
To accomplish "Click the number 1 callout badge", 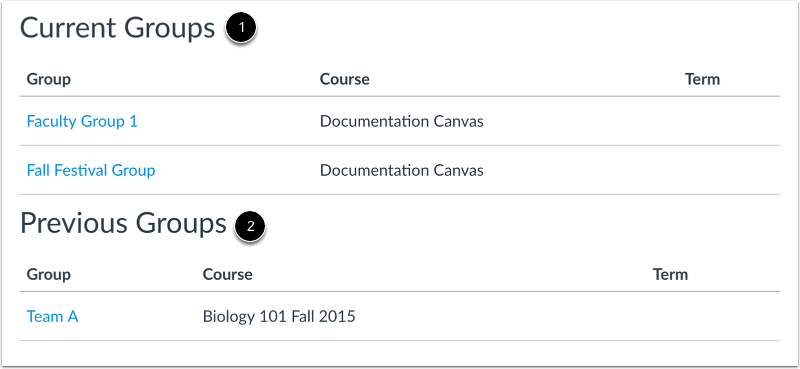I will [x=240, y=28].
